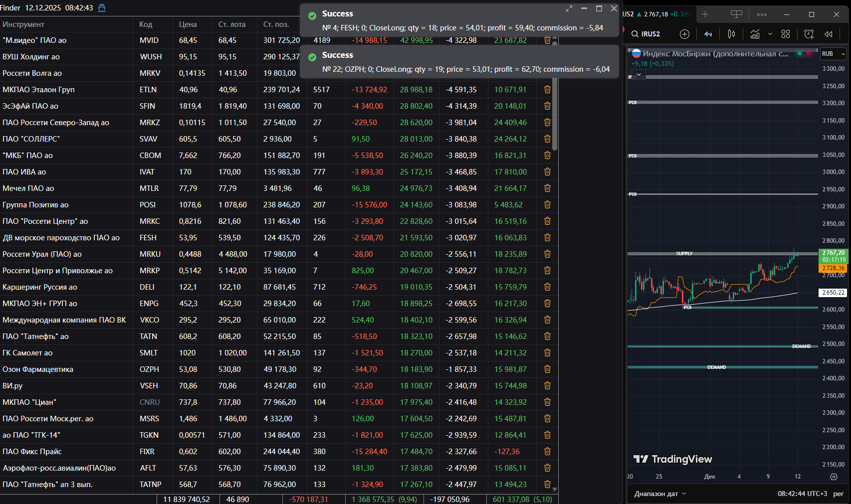The image size is (851, 504).
Task: Click the trash icon in the AFLT row
Action: [547, 468]
